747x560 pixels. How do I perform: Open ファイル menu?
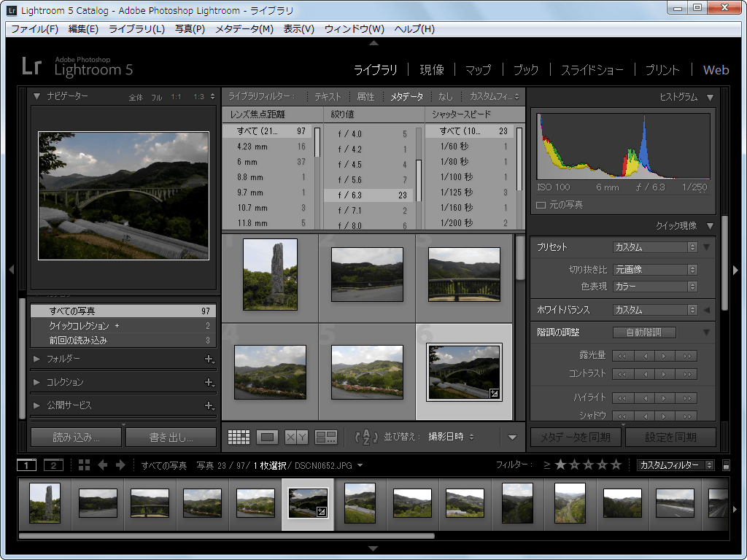(35, 29)
